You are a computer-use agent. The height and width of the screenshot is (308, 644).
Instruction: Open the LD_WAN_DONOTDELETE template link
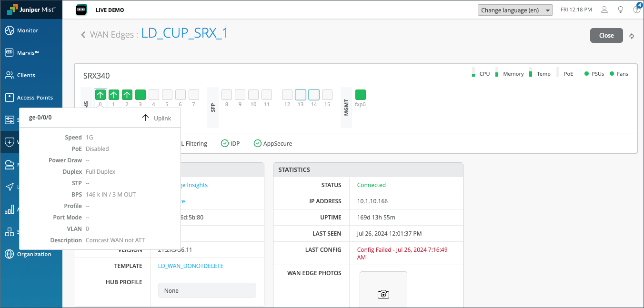191,266
